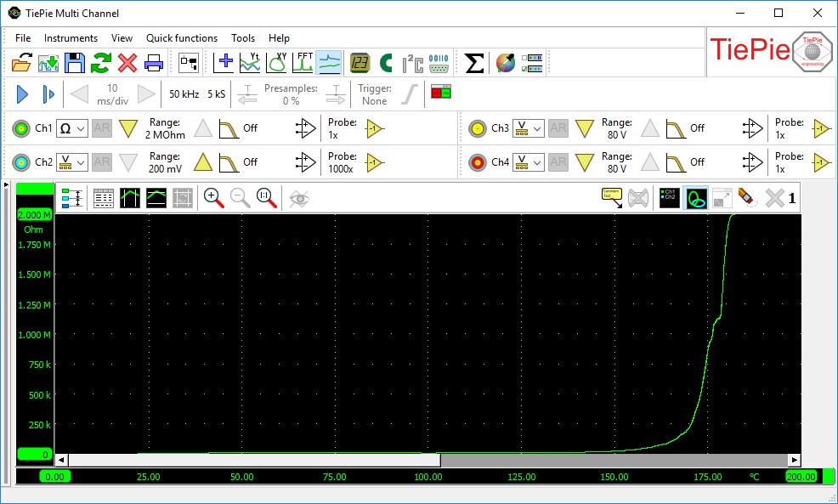Open the color settings wheel icon
The image size is (838, 504).
click(x=506, y=63)
